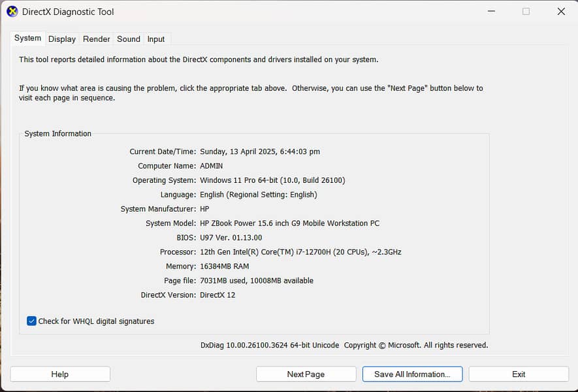Viewport: 578px width, 392px height.
Task: Close the DirectX Diagnostic Tool window
Action: point(561,11)
